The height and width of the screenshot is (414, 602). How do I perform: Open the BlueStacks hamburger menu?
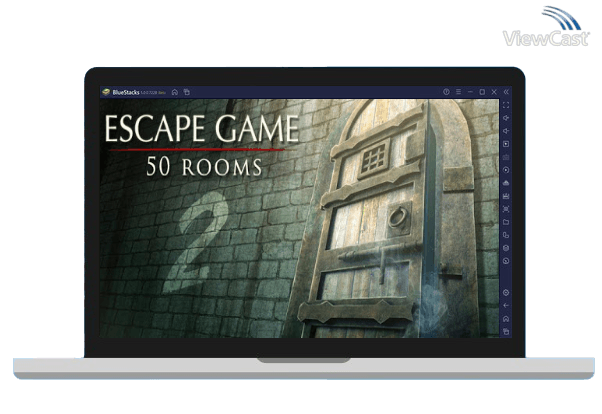(x=458, y=92)
